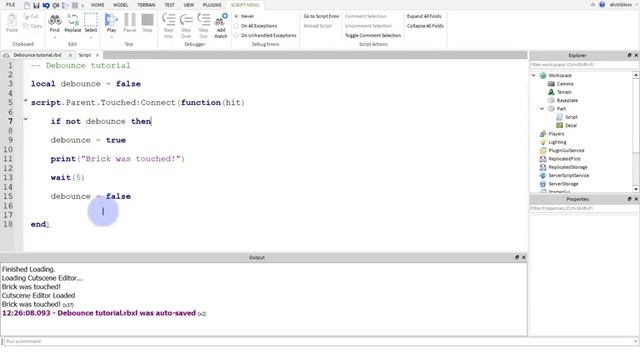The image size is (640, 360).
Task: Select PluginGuiService in the Explorer
Action: pos(562,151)
